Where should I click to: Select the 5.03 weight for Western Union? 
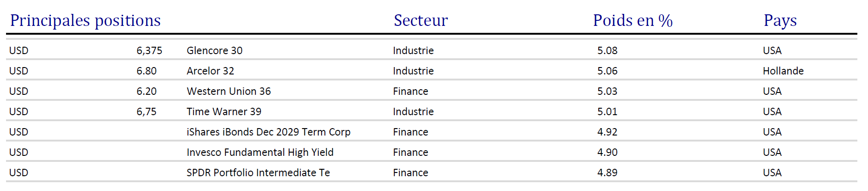click(x=607, y=91)
